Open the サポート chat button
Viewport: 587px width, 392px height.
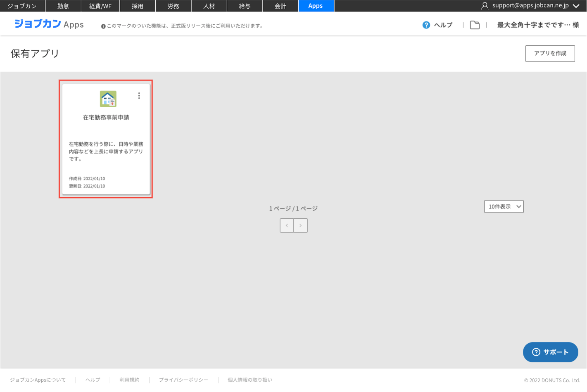click(550, 352)
